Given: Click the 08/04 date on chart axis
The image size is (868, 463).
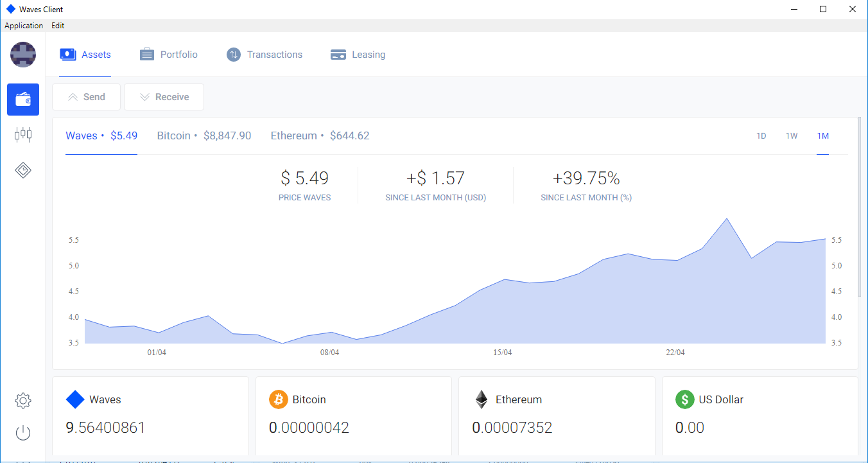Looking at the screenshot, I should point(330,353).
